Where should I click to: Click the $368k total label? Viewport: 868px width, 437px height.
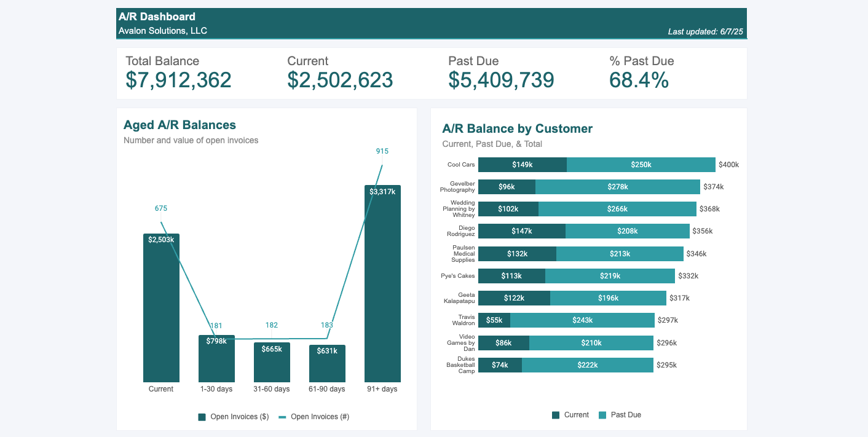pyautogui.click(x=709, y=209)
